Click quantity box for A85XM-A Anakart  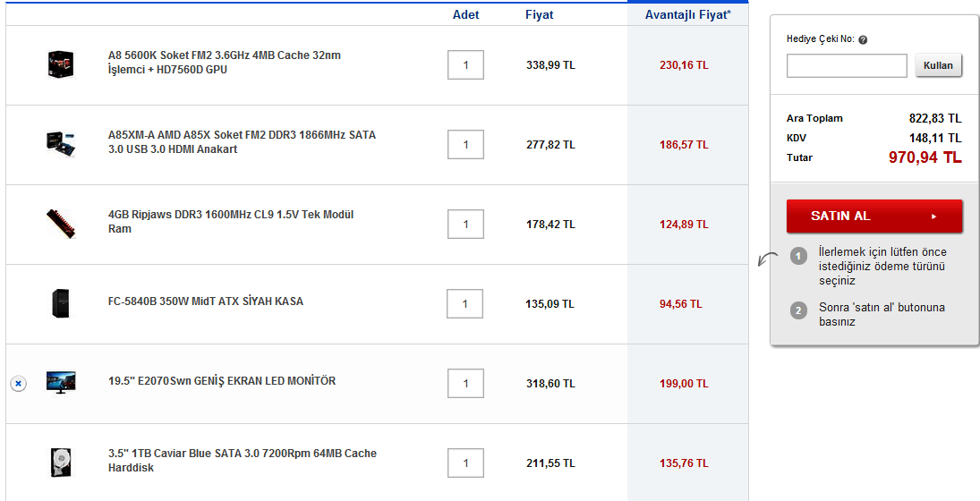[x=465, y=145]
